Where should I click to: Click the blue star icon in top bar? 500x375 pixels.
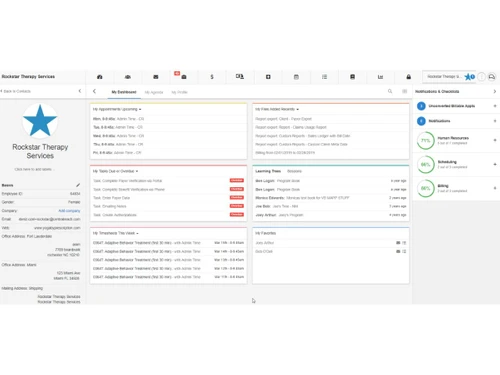[468, 77]
